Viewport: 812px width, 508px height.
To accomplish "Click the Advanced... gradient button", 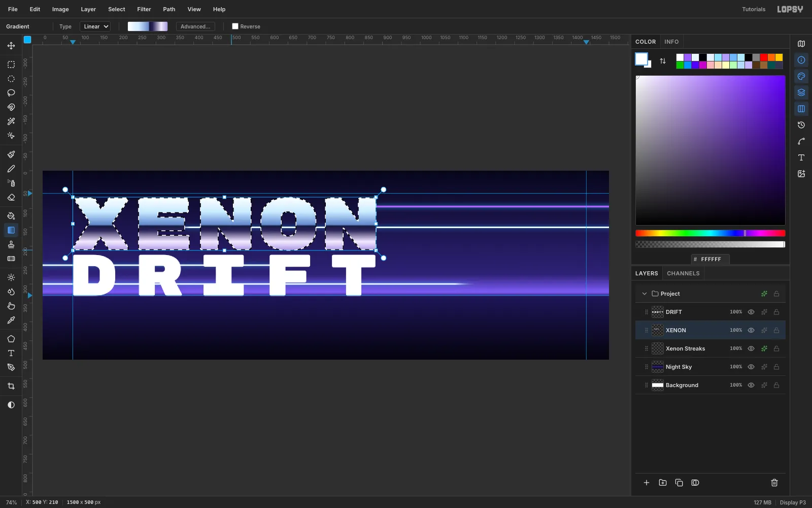I will pyautogui.click(x=195, y=26).
